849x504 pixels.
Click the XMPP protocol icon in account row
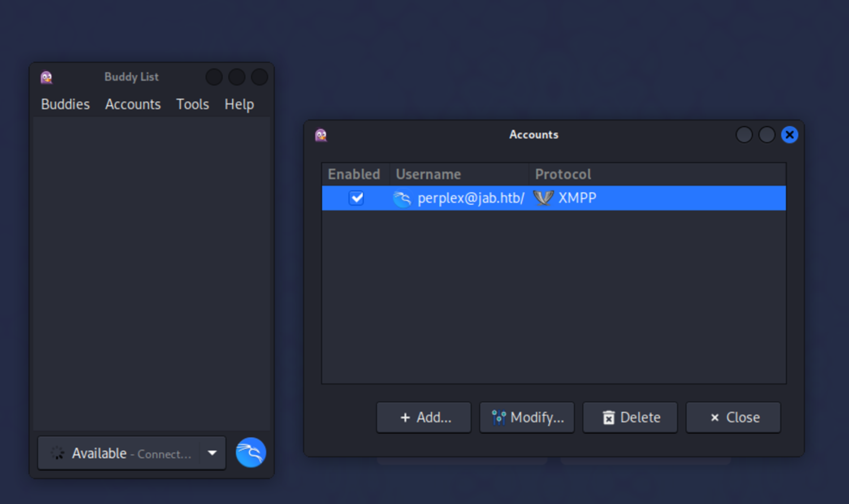point(543,198)
